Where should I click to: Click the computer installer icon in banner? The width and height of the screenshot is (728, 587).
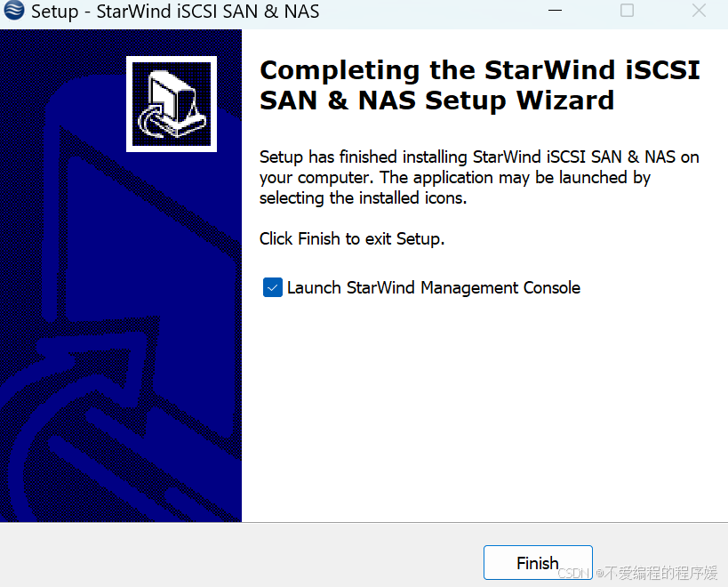pyautogui.click(x=172, y=104)
